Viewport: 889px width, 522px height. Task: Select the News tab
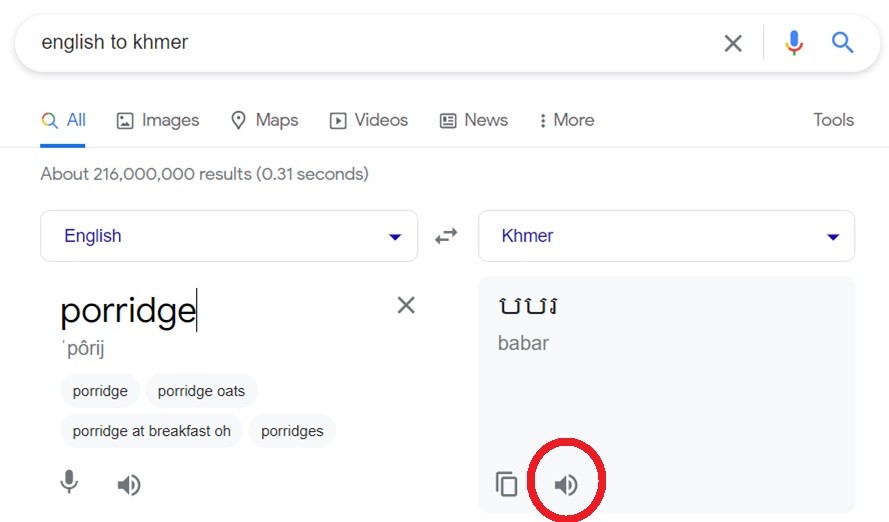pyautogui.click(x=474, y=120)
